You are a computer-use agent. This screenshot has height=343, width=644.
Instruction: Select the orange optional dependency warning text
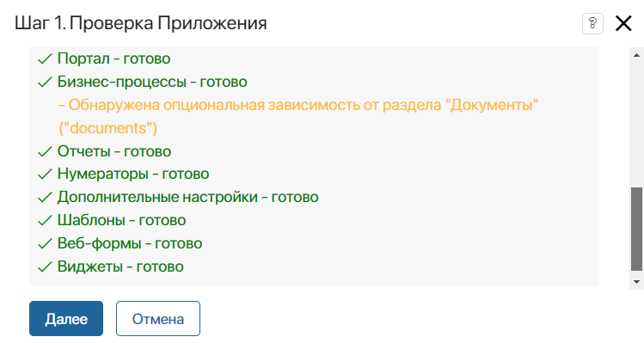(x=298, y=116)
